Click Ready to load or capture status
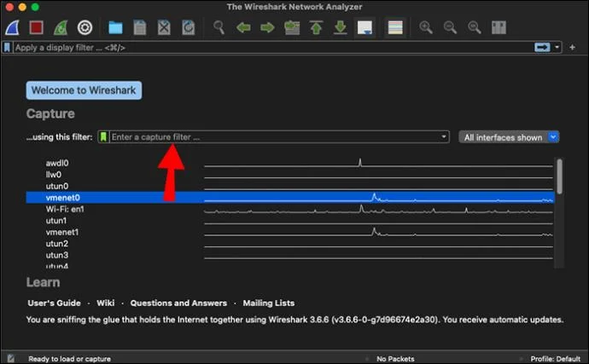589x364 pixels. click(69, 359)
